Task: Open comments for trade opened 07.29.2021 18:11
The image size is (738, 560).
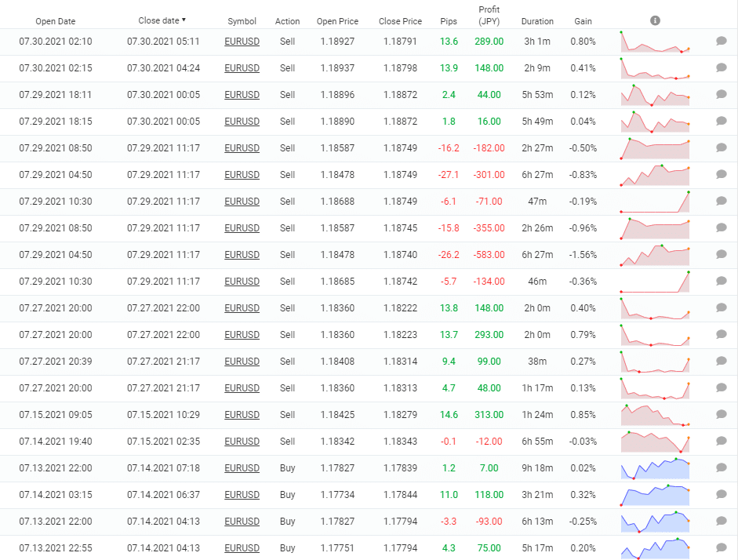Action: click(721, 95)
